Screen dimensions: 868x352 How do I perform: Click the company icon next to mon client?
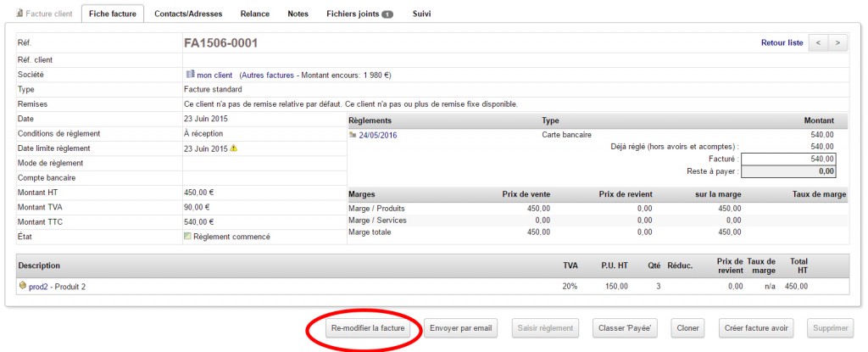click(190, 75)
